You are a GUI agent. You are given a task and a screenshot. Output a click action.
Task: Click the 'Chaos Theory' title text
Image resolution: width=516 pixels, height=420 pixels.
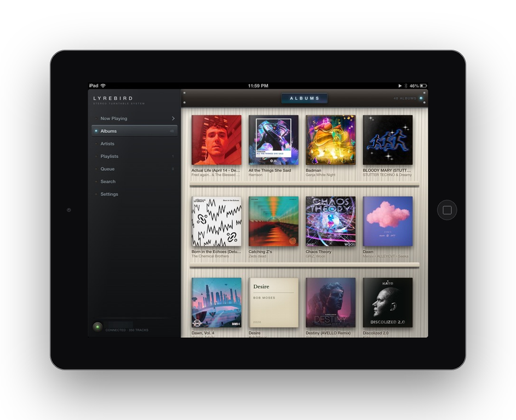coord(319,251)
